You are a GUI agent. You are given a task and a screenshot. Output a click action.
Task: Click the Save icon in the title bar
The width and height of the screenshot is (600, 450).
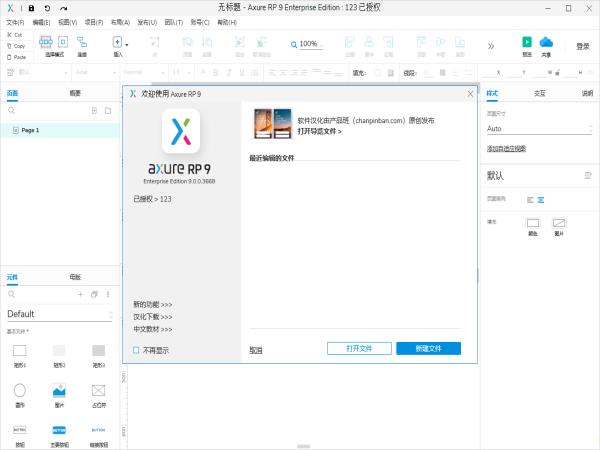click(31, 8)
